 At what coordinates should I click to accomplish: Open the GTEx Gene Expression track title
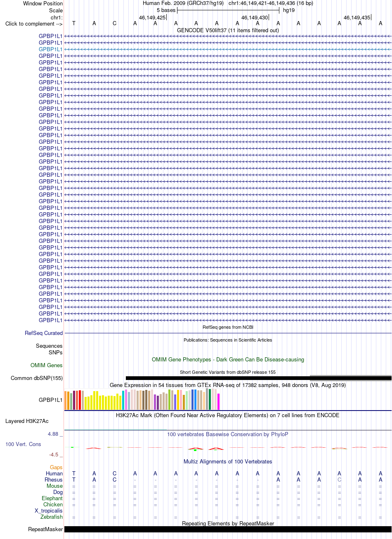[x=228, y=385]
